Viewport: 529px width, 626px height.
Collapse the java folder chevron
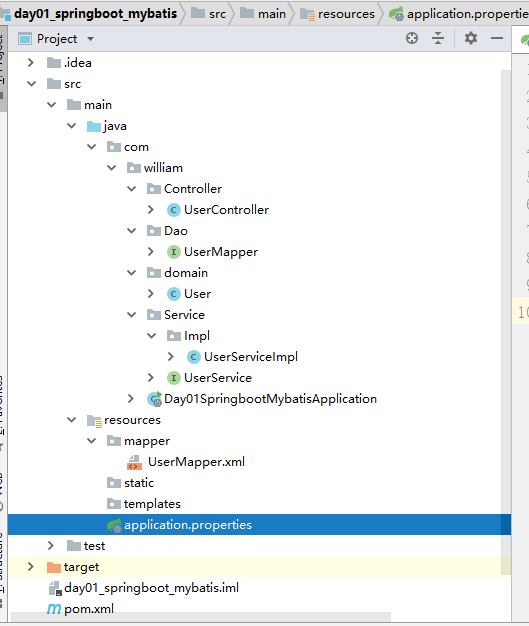click(x=71, y=126)
